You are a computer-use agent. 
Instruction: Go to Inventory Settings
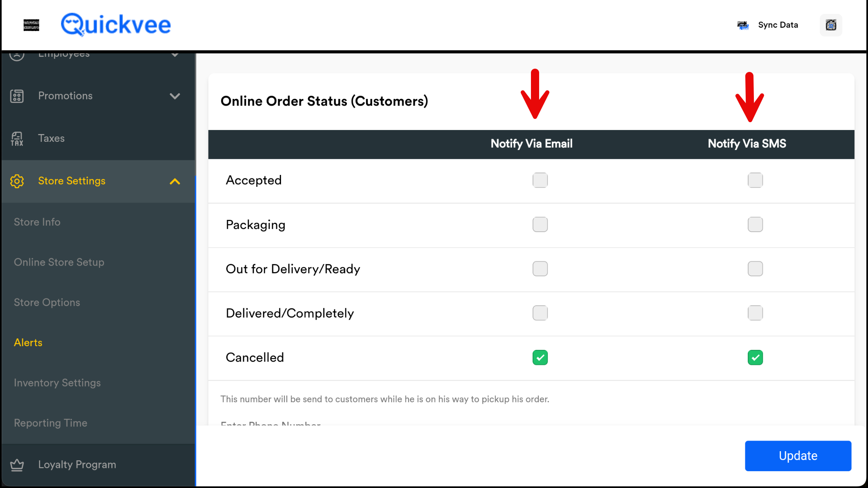[x=57, y=383]
